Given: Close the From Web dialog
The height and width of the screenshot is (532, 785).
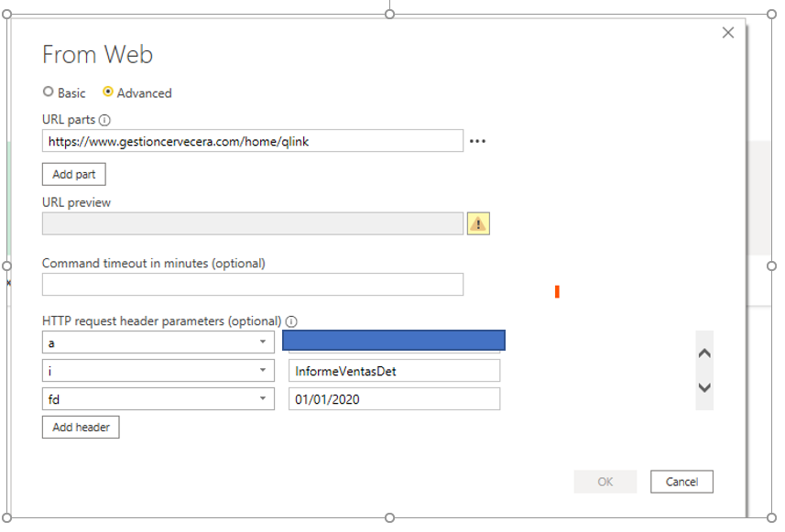Looking at the screenshot, I should (x=728, y=33).
